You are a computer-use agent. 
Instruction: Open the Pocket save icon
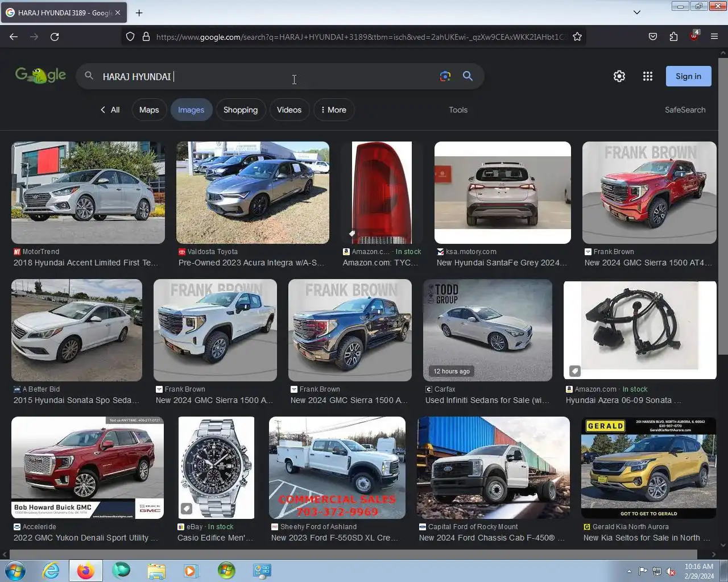(653, 36)
